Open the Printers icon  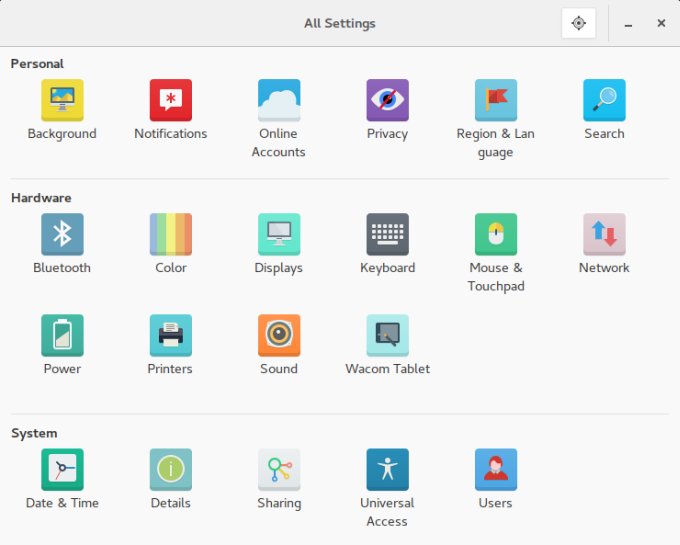170,335
